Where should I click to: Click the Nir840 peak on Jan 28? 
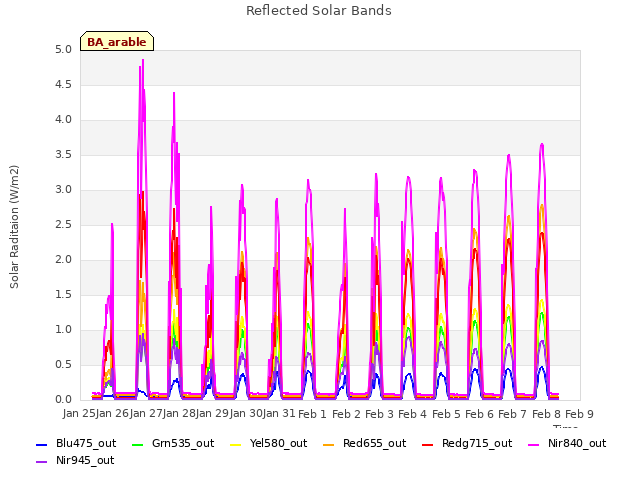pos(174,93)
